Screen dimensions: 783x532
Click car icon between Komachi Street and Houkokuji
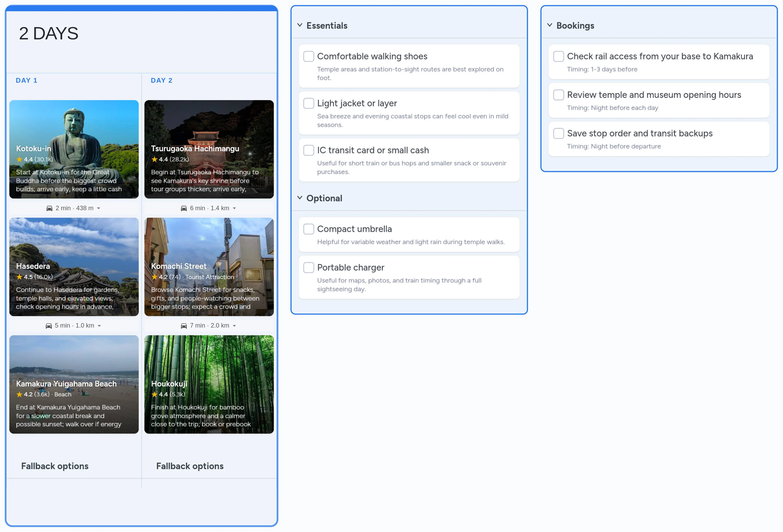tap(184, 326)
